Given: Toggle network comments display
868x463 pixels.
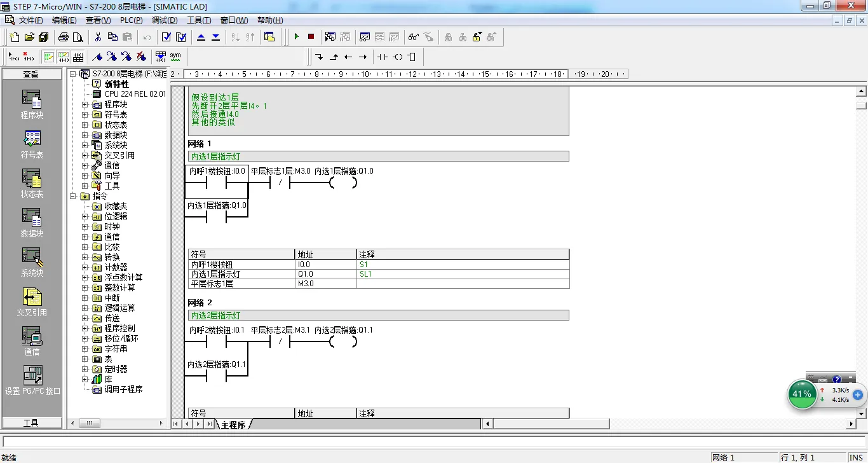Looking at the screenshot, I should click(63, 57).
